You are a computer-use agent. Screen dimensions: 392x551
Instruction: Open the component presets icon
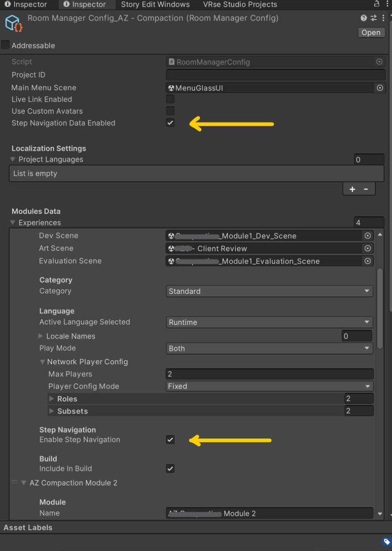click(373, 18)
